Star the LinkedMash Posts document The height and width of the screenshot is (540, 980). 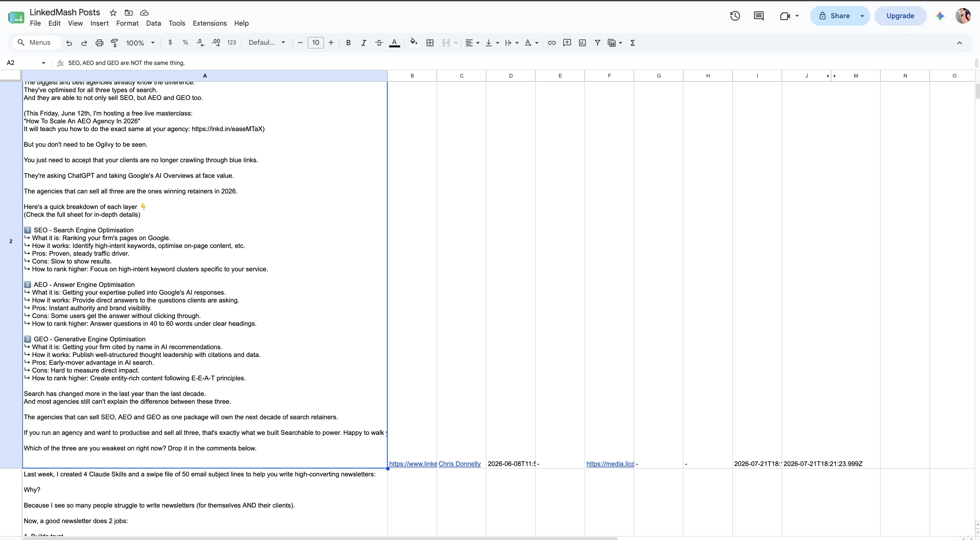click(x=113, y=13)
